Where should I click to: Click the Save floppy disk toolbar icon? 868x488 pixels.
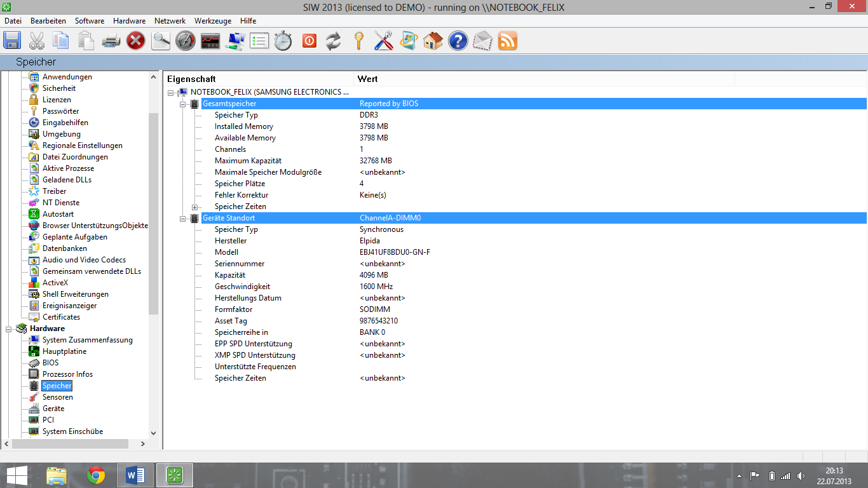pyautogui.click(x=12, y=41)
